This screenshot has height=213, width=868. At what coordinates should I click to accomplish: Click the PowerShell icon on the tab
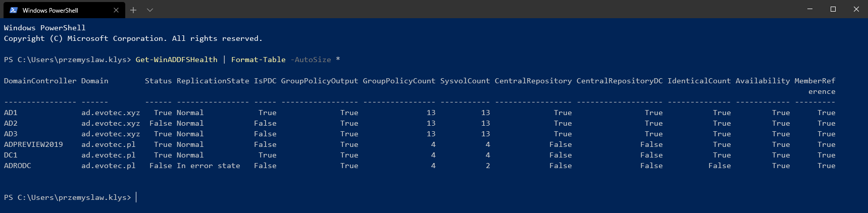(x=14, y=10)
